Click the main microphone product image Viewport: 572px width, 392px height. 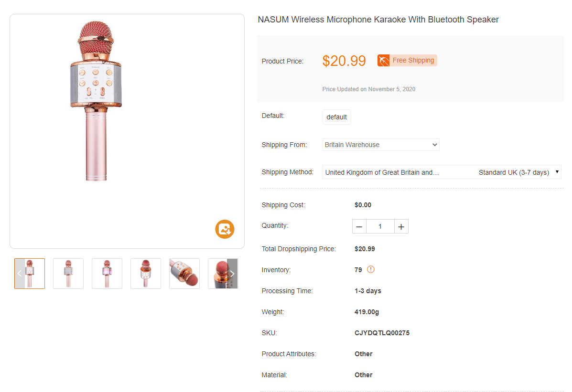[96, 101]
